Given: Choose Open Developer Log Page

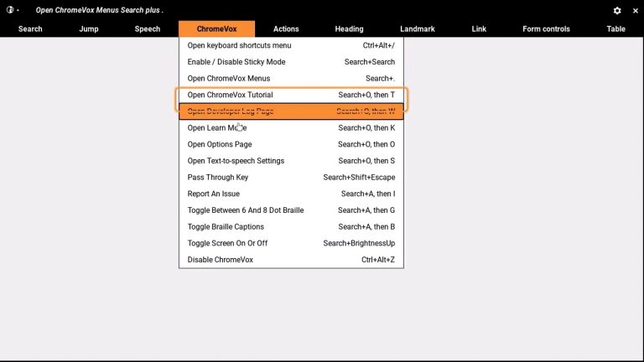Looking at the screenshot, I should pyautogui.click(x=291, y=111).
